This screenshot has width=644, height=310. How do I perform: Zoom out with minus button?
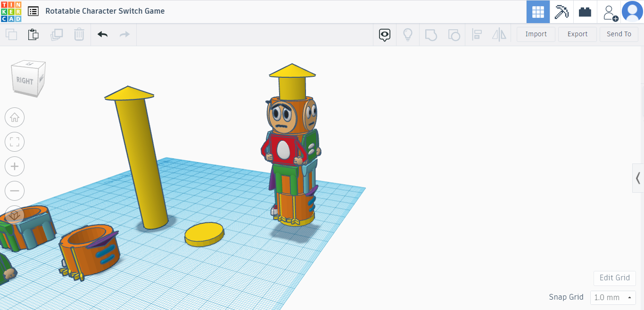[x=15, y=191]
